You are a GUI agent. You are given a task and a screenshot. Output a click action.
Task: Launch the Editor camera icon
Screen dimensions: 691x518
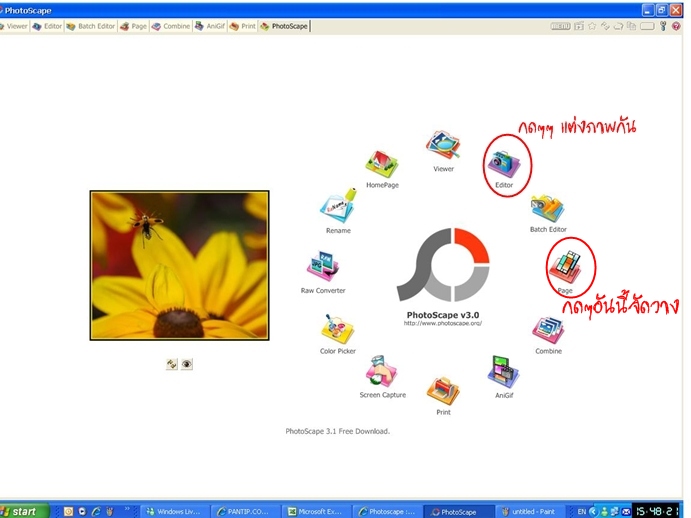tap(504, 164)
